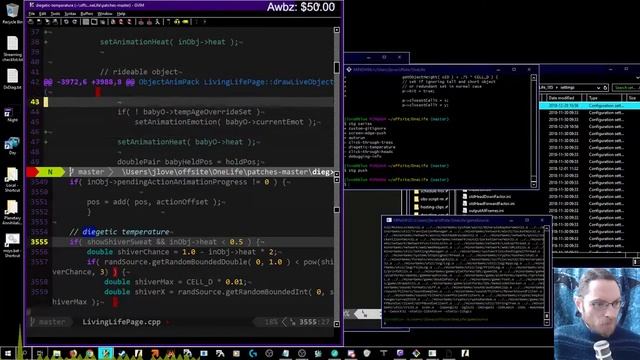Click the Windows Start button
Viewport: 640px width, 360px height.
[x=7, y=353]
